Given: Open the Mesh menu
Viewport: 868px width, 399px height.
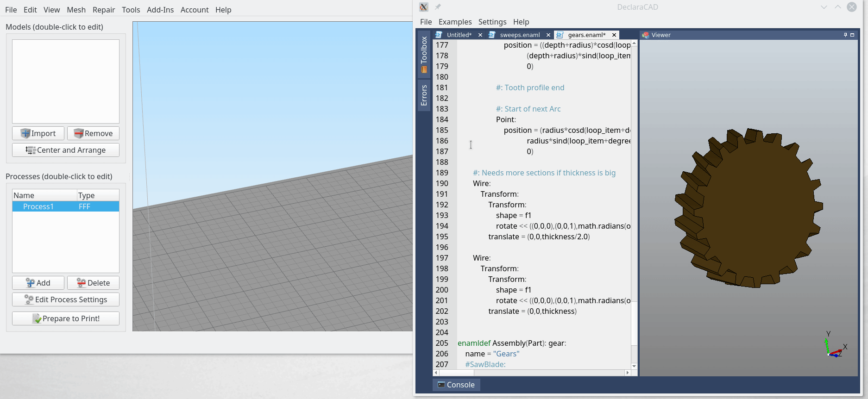Looking at the screenshot, I should pyautogui.click(x=76, y=10).
